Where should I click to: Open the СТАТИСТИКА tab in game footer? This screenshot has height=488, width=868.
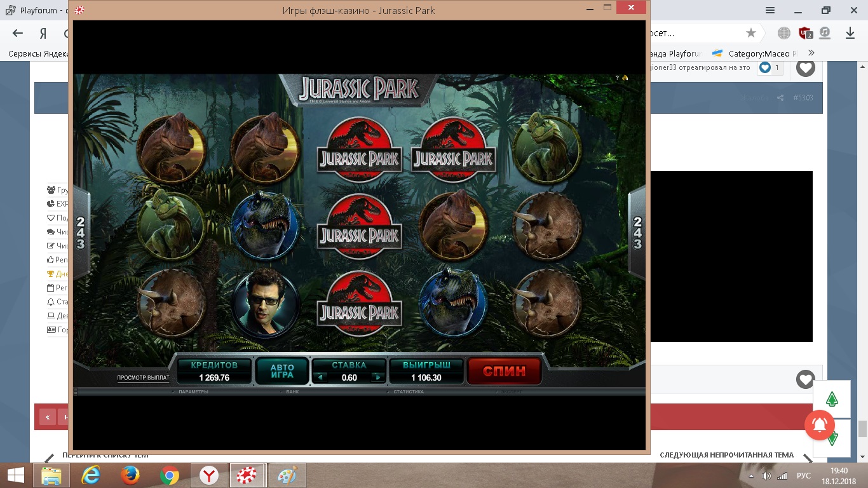click(408, 392)
